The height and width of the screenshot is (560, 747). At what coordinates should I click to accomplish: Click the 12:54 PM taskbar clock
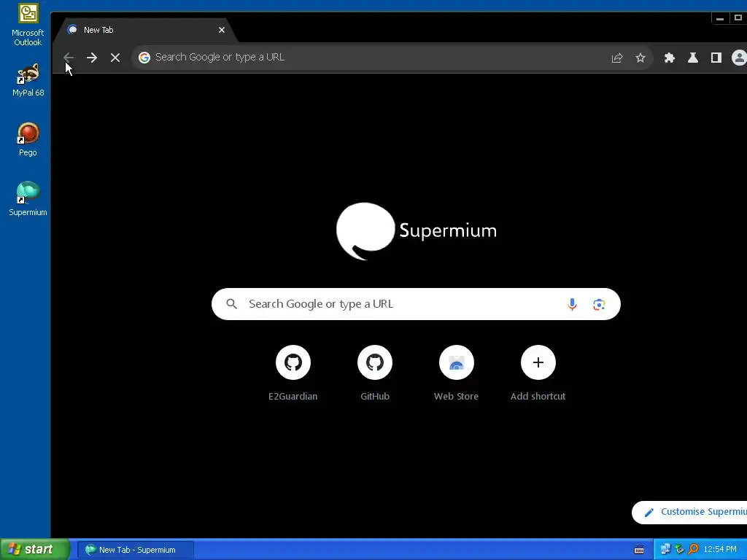[720, 550]
